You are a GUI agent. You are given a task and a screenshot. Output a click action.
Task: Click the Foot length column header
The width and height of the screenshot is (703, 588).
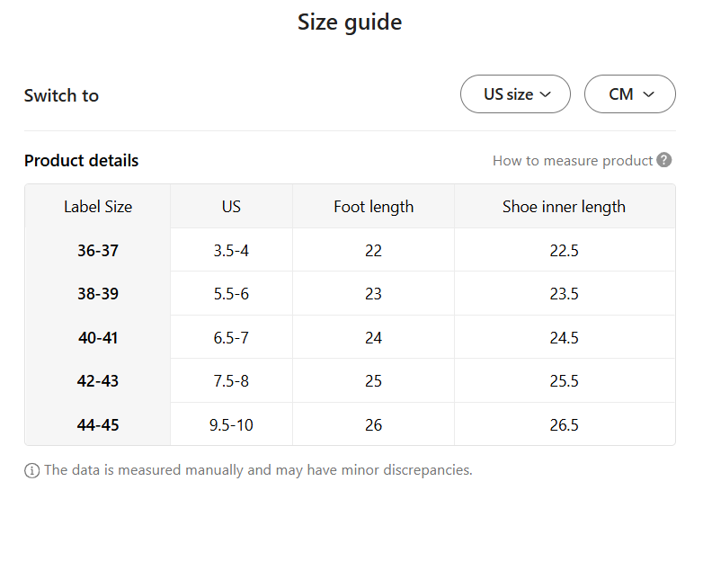point(373,207)
